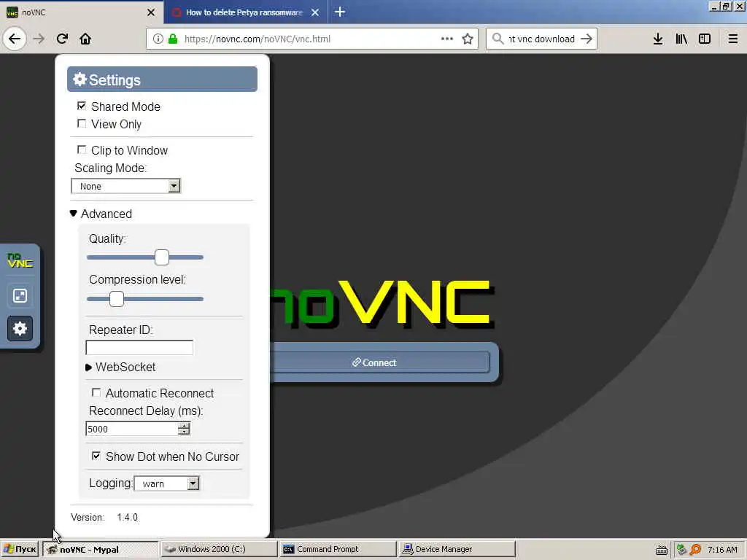Expand the WebSocket section
Screen dimensions: 747x560
pyautogui.click(x=120, y=367)
